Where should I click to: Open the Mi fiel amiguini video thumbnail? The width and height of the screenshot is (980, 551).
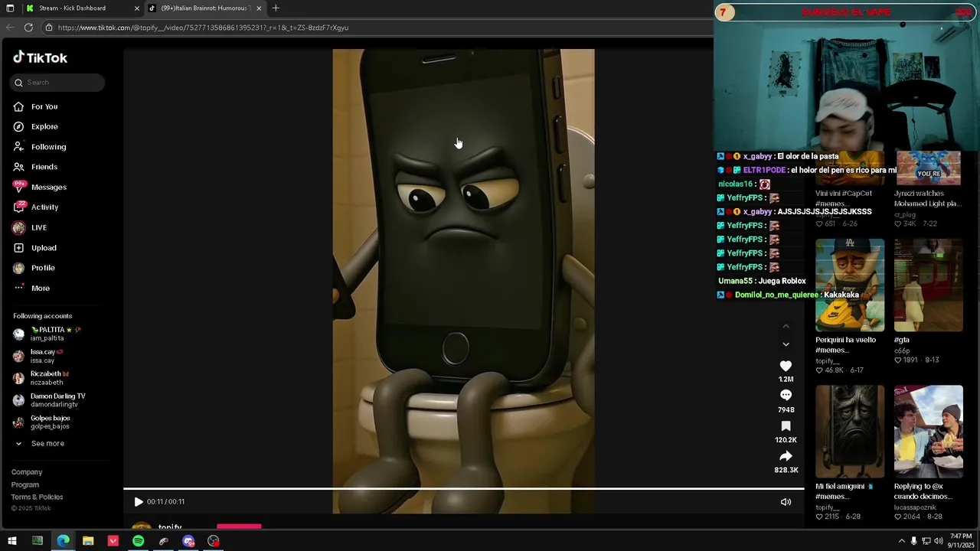click(x=850, y=432)
